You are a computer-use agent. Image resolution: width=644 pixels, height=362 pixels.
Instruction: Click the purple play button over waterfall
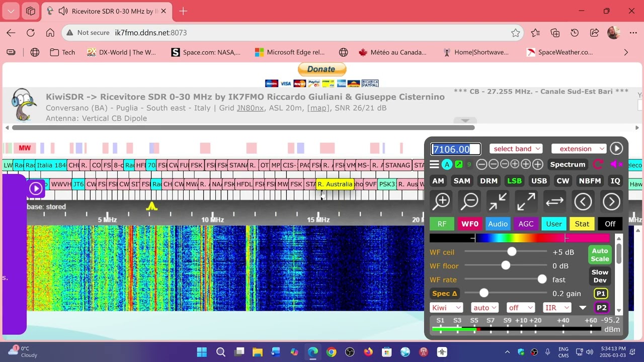click(x=36, y=189)
